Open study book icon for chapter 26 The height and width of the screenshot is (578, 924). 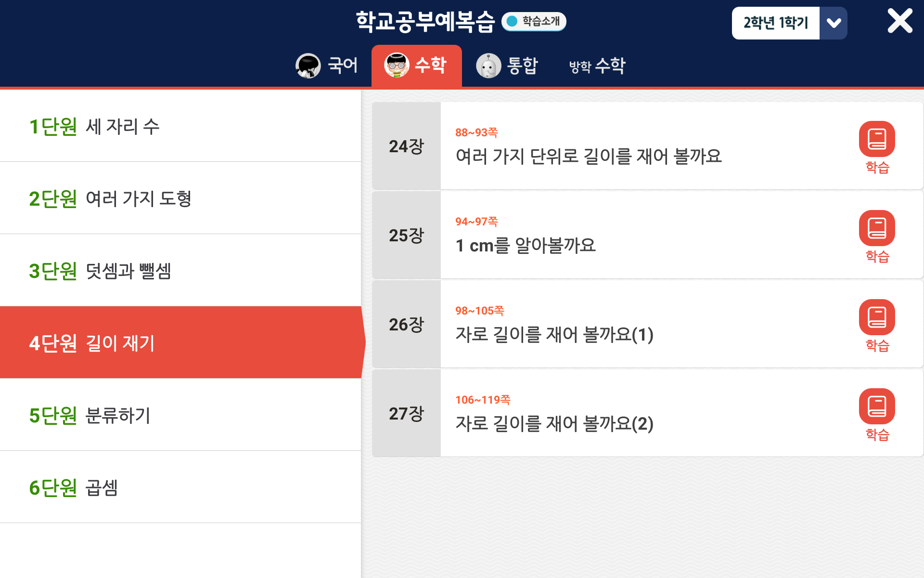click(x=876, y=317)
